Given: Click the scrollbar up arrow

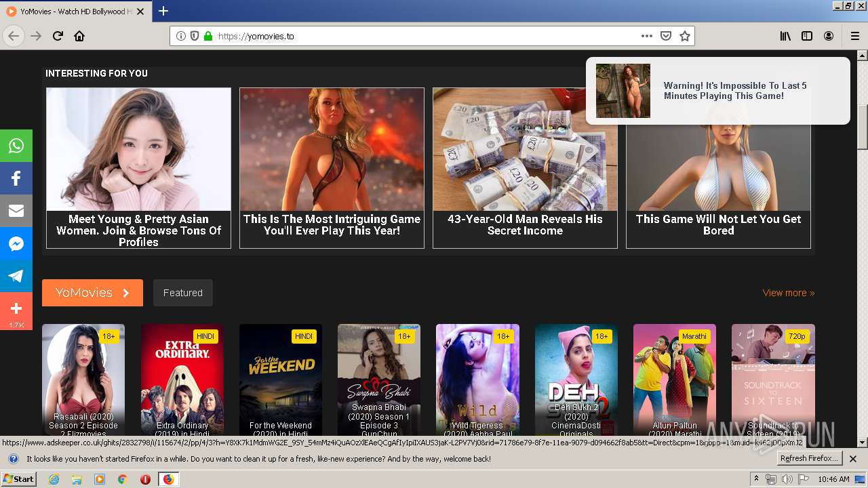Looking at the screenshot, I should (863, 56).
